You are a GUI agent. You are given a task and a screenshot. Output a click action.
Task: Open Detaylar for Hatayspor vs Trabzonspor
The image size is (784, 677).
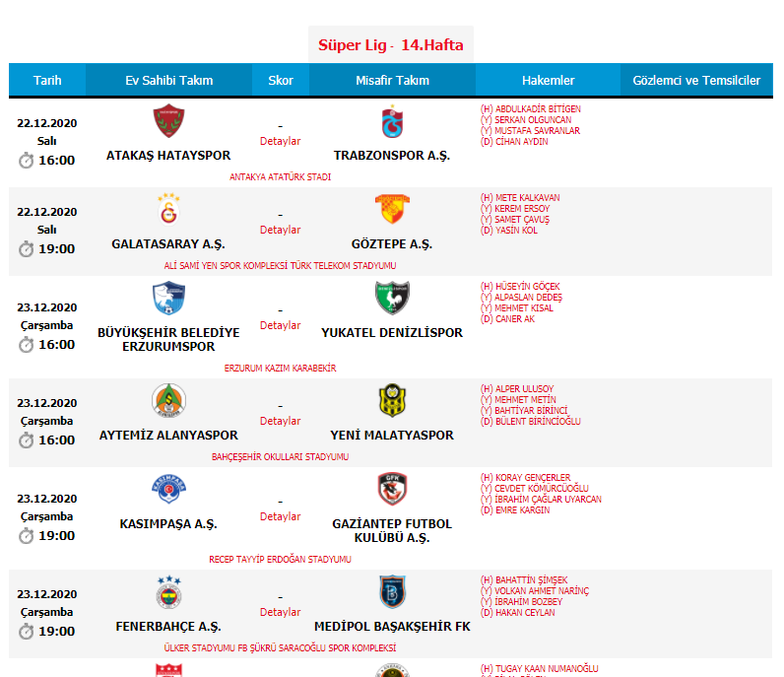tap(280, 141)
